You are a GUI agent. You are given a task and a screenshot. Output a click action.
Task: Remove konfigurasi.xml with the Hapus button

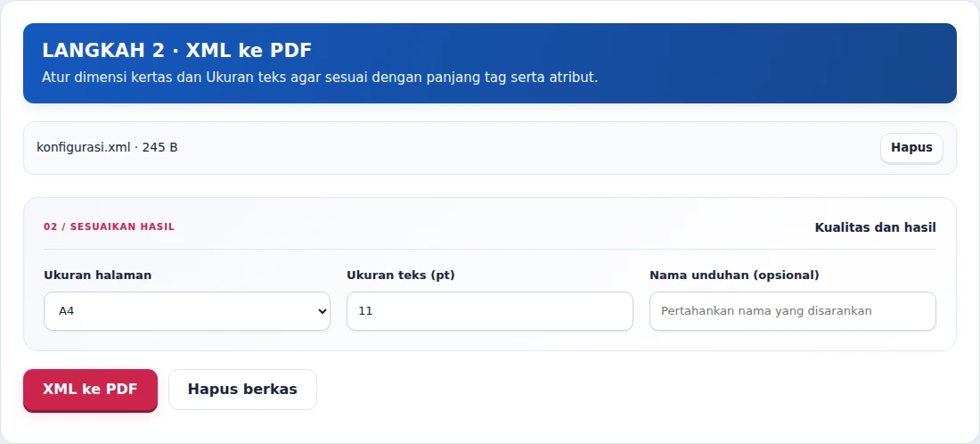click(x=911, y=148)
